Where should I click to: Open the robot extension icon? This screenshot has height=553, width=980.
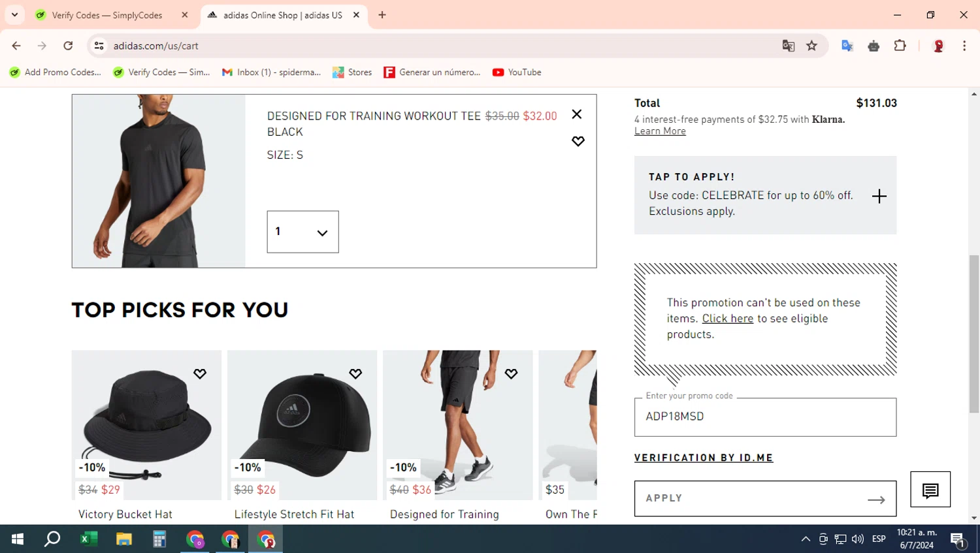point(874,46)
